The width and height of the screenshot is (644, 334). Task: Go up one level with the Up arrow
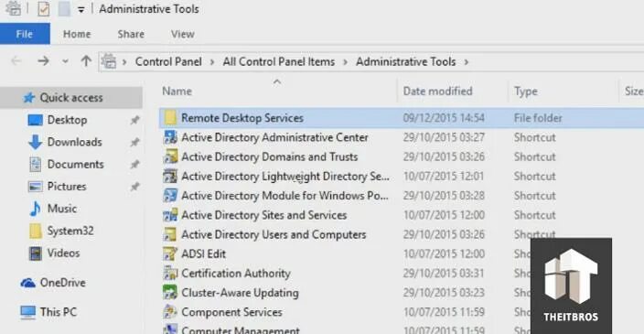click(x=86, y=61)
